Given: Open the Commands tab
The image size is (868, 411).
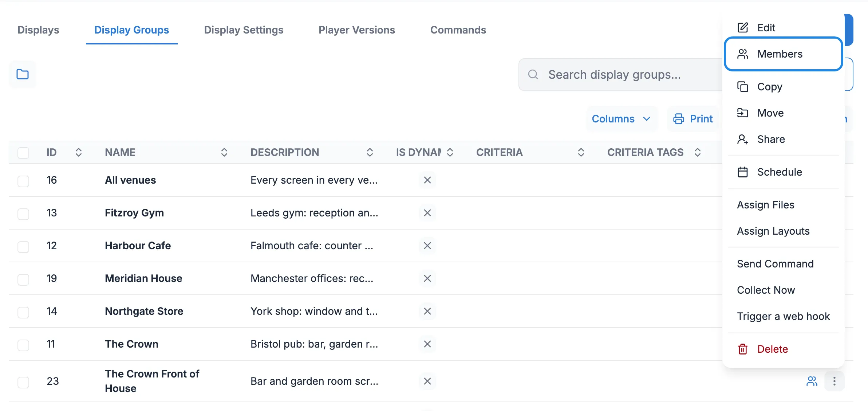Looking at the screenshot, I should (x=458, y=30).
